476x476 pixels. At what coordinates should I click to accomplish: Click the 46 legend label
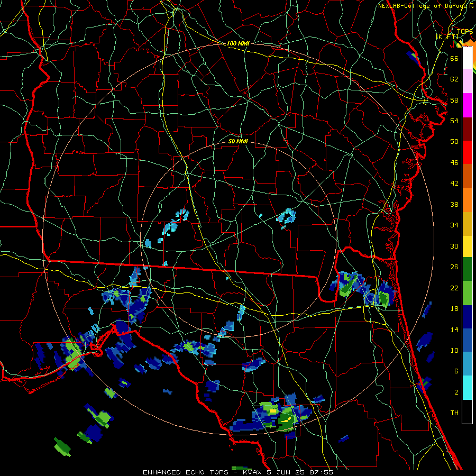[454, 163]
